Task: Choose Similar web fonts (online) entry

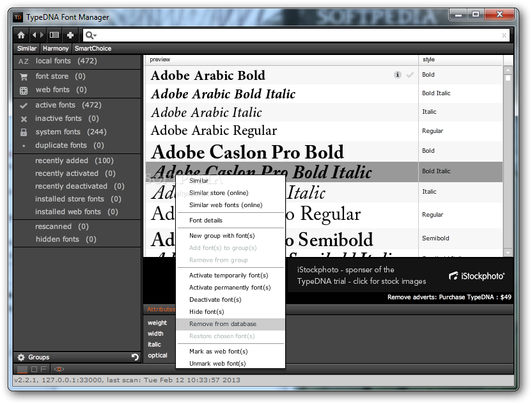Action: [230, 205]
